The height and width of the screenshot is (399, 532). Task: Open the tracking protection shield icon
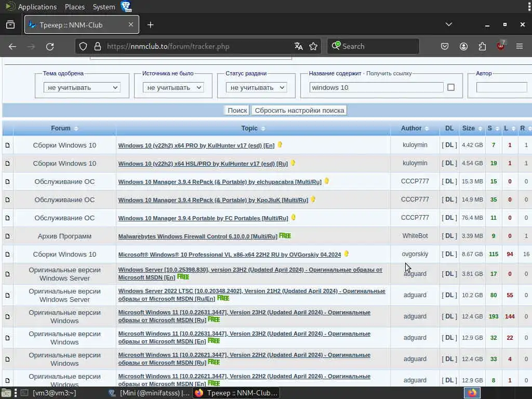point(83,46)
